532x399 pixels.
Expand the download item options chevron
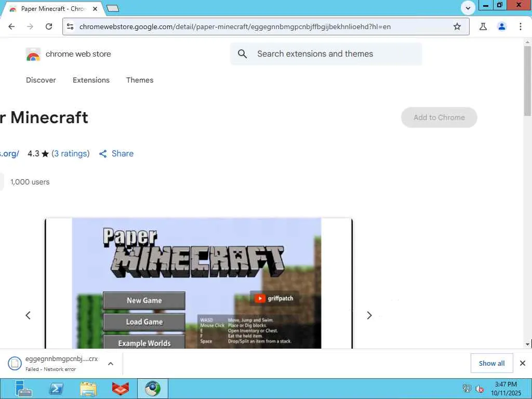pyautogui.click(x=111, y=363)
